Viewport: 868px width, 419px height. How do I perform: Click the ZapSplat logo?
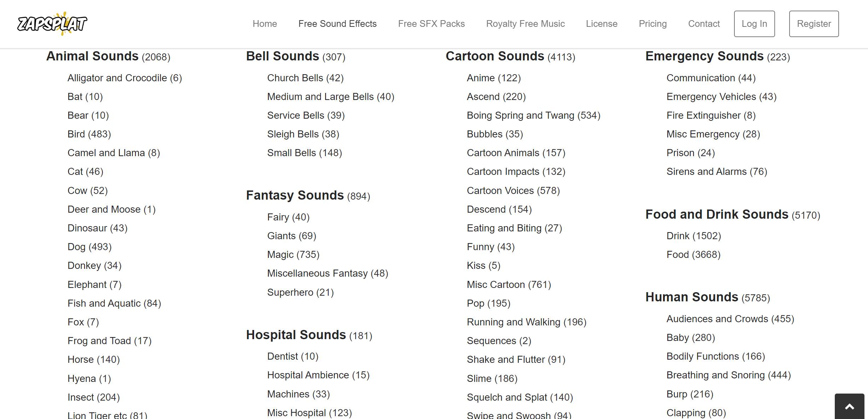tap(52, 24)
